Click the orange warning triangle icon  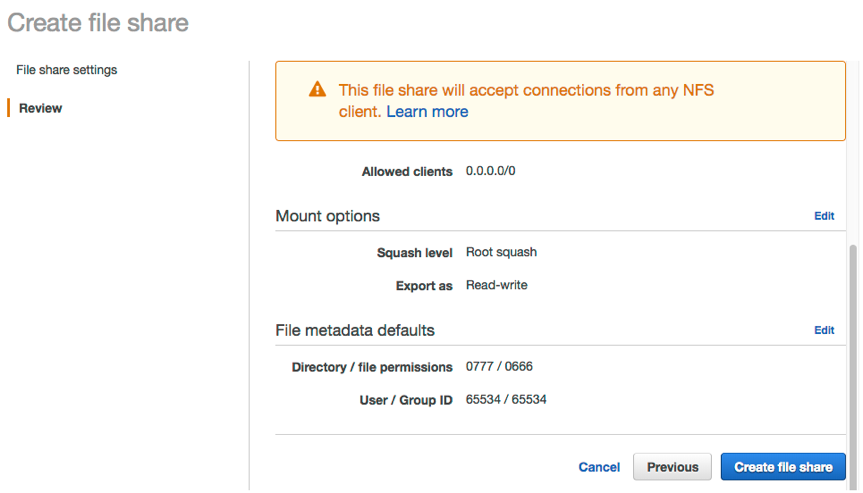[x=317, y=89]
